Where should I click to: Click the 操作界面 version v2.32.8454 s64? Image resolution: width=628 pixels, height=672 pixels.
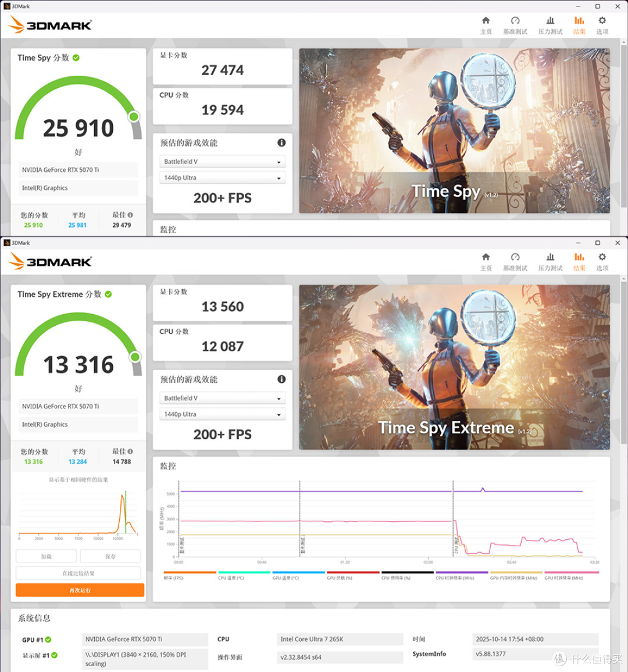click(x=340, y=657)
